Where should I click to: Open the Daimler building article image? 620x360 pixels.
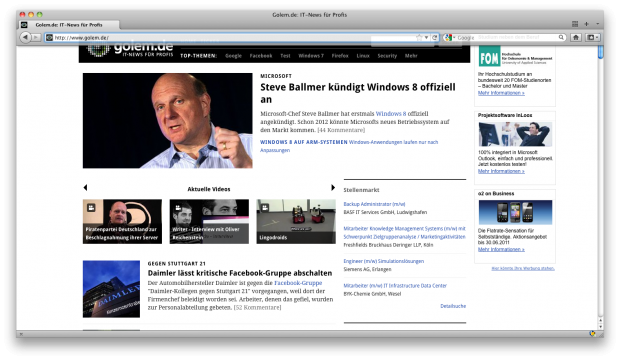pyautogui.click(x=111, y=289)
